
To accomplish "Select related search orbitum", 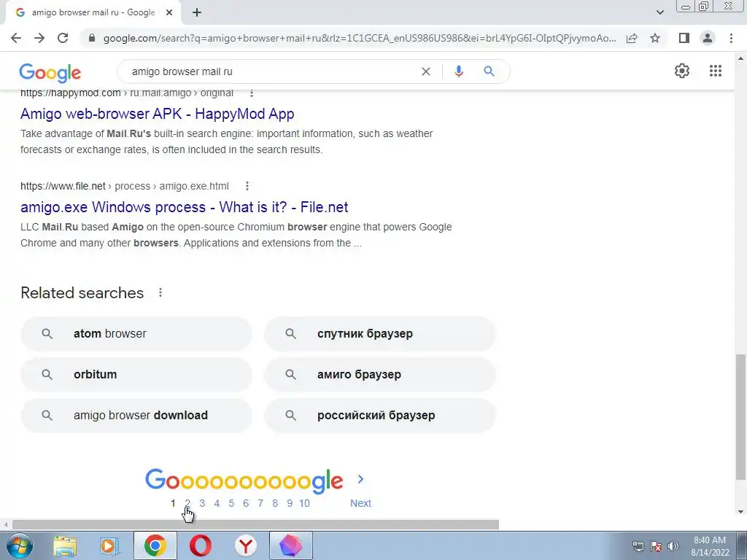I will click(x=136, y=374).
